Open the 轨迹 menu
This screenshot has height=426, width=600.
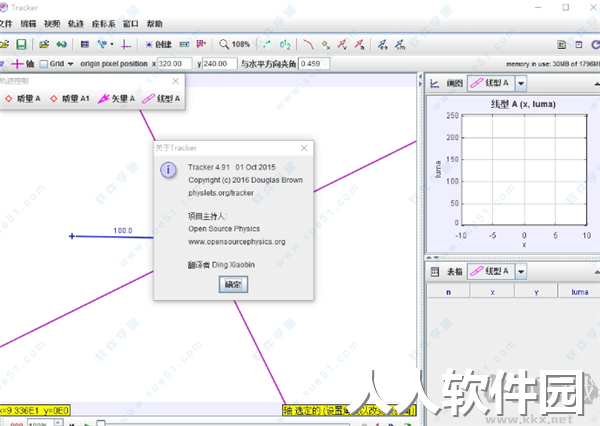[76, 24]
